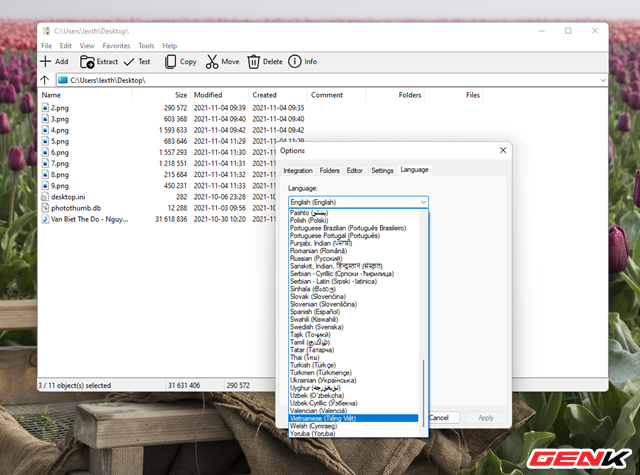Image resolution: width=640 pixels, height=475 pixels.
Task: Click the Delete trash icon
Action: click(253, 62)
